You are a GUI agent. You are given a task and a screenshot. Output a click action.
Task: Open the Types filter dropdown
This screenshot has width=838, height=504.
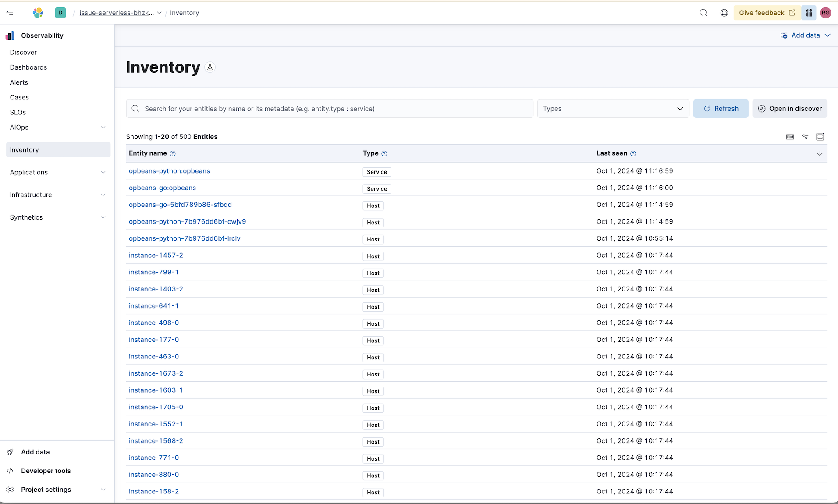(613, 109)
